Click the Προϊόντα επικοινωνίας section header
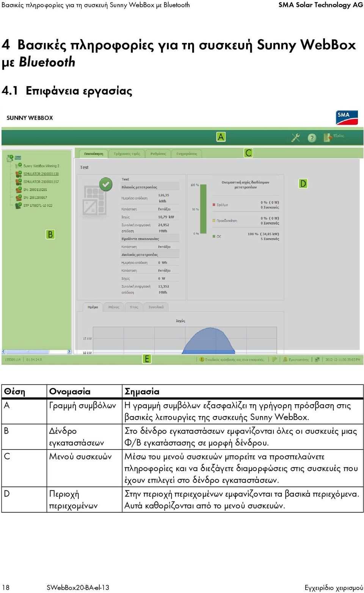364x593 pixels. [140, 239]
